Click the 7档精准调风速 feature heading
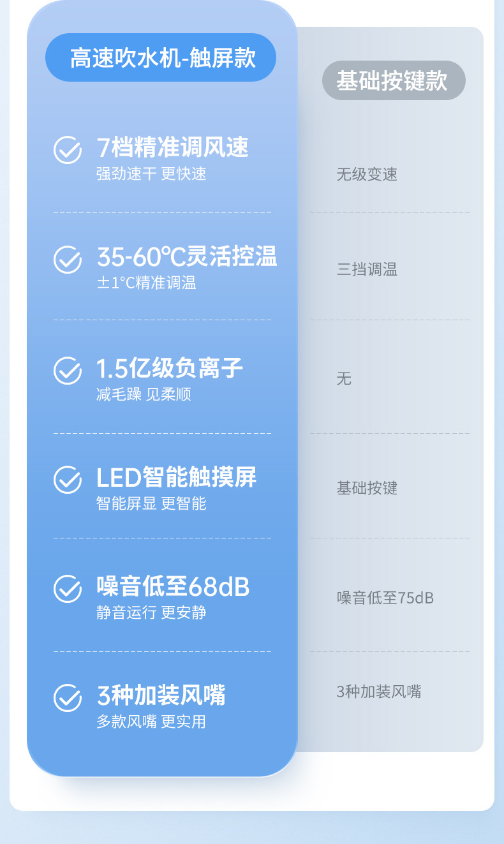Image resolution: width=504 pixels, height=844 pixels. [172, 148]
